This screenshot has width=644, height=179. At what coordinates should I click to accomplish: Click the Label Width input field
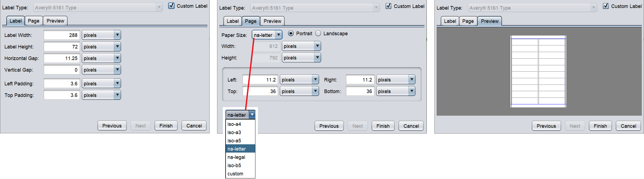click(62, 35)
